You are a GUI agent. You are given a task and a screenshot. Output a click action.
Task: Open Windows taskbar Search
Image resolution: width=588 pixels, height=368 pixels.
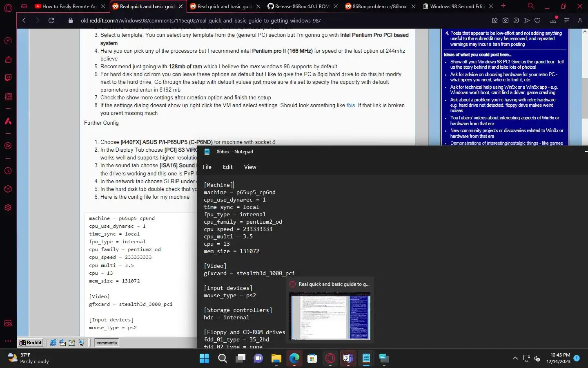pos(223,359)
